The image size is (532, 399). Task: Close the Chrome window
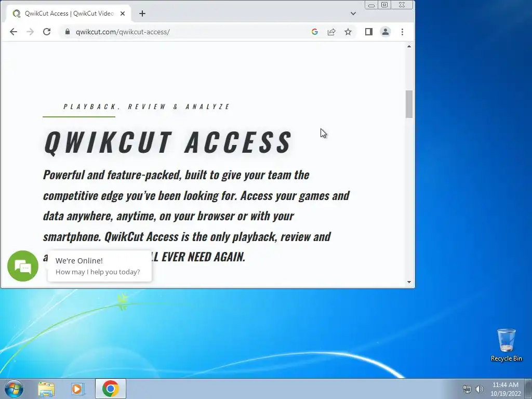(x=402, y=5)
